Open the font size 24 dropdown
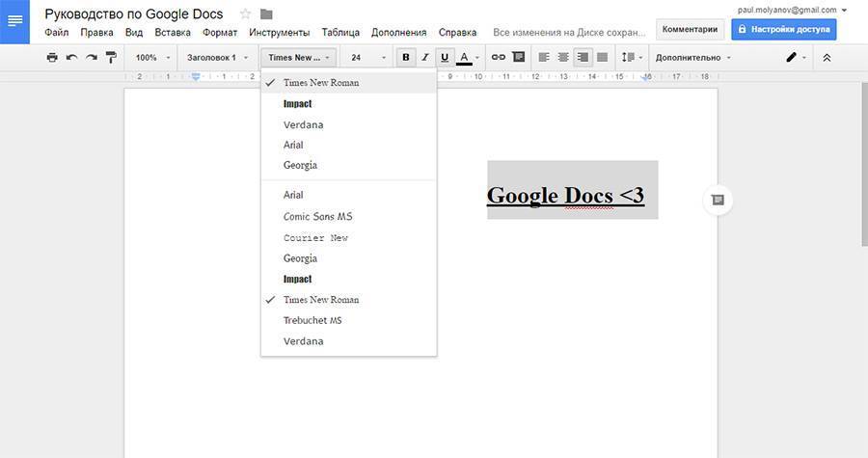Screen dimensions: 868x458 (368, 57)
